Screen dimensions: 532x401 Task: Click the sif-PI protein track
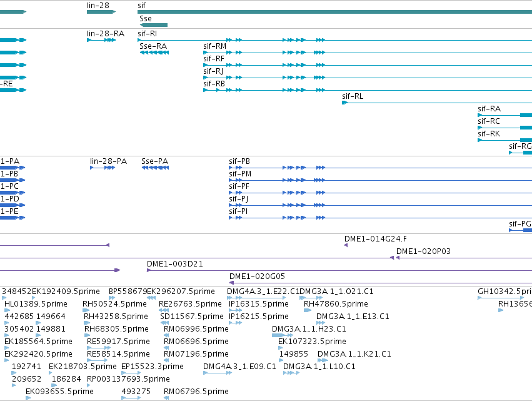click(380, 218)
